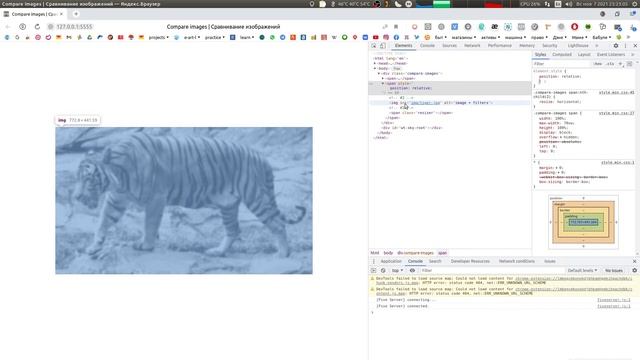Select the drawer Console tab

click(x=416, y=261)
